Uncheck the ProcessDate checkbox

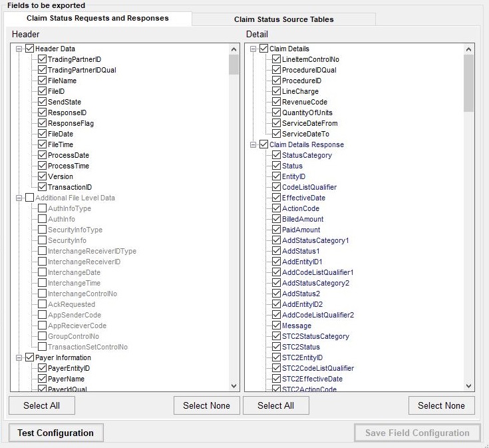pyautogui.click(x=42, y=155)
